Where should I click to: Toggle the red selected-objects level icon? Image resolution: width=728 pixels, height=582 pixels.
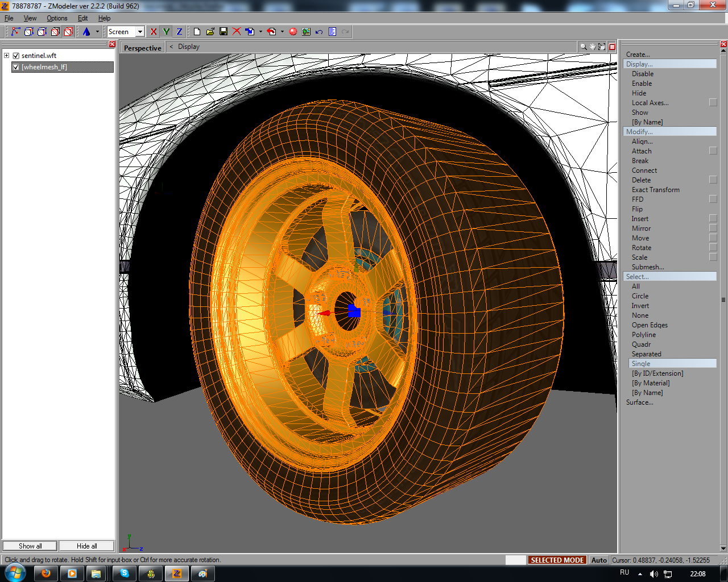pyautogui.click(x=68, y=32)
